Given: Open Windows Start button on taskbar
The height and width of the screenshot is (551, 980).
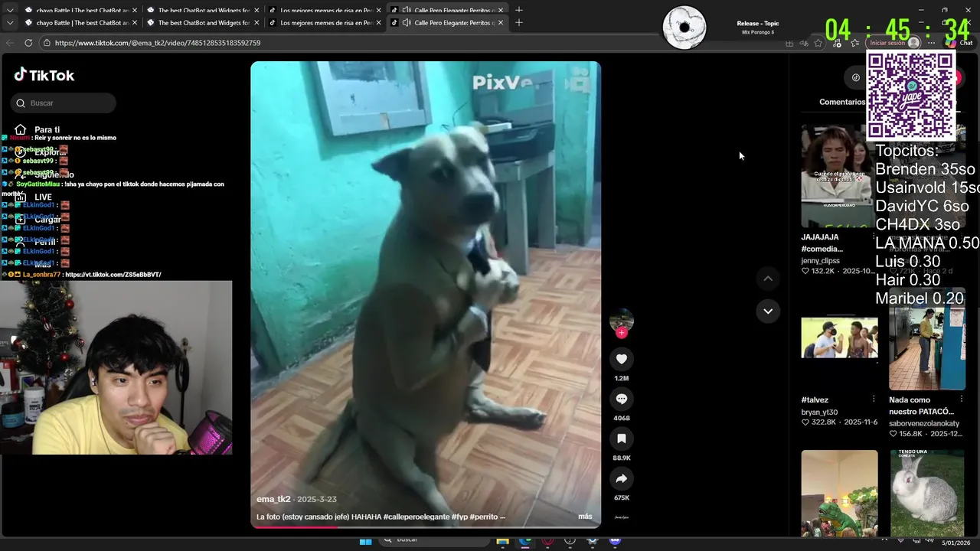Looking at the screenshot, I should pos(366,541).
